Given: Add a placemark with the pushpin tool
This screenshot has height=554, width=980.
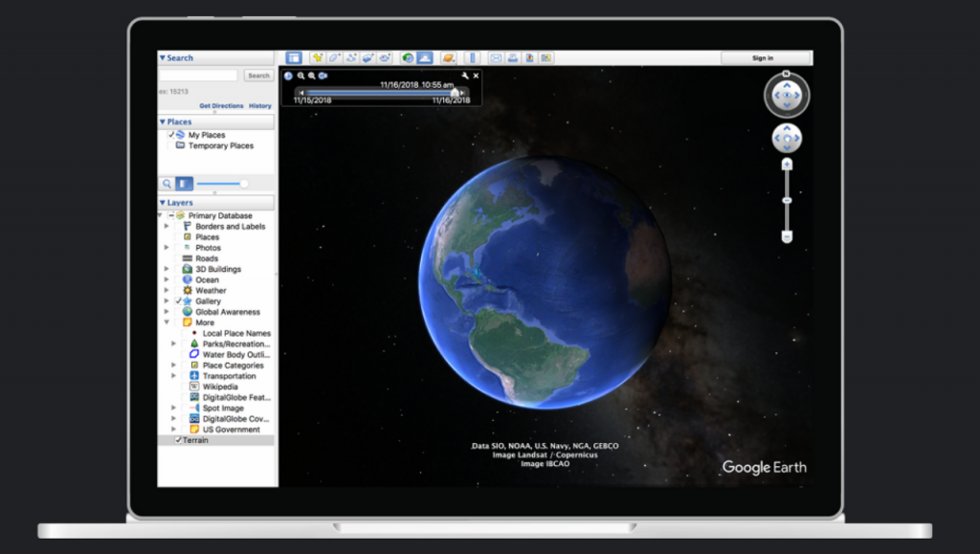Looking at the screenshot, I should (x=318, y=58).
